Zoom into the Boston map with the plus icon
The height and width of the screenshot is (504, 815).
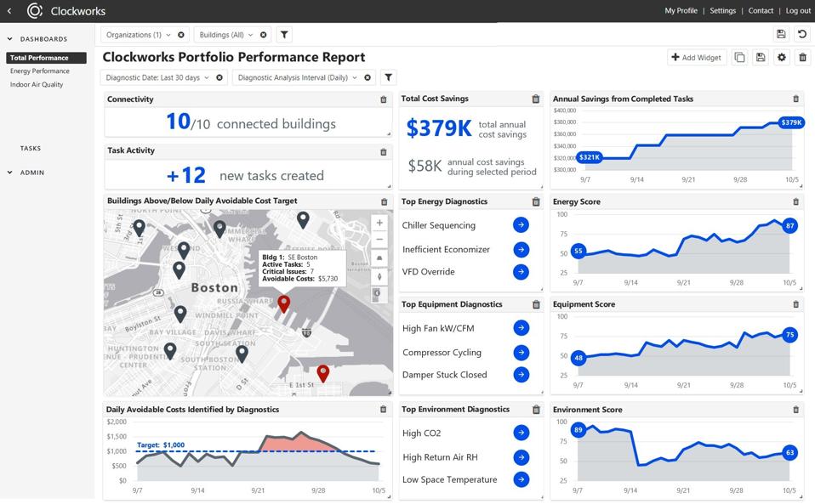point(379,223)
